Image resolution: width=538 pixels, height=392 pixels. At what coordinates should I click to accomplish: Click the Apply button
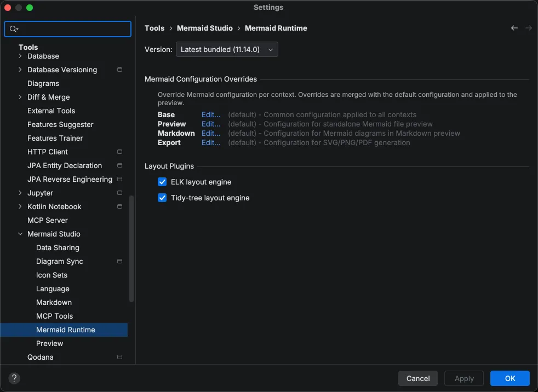(x=464, y=378)
